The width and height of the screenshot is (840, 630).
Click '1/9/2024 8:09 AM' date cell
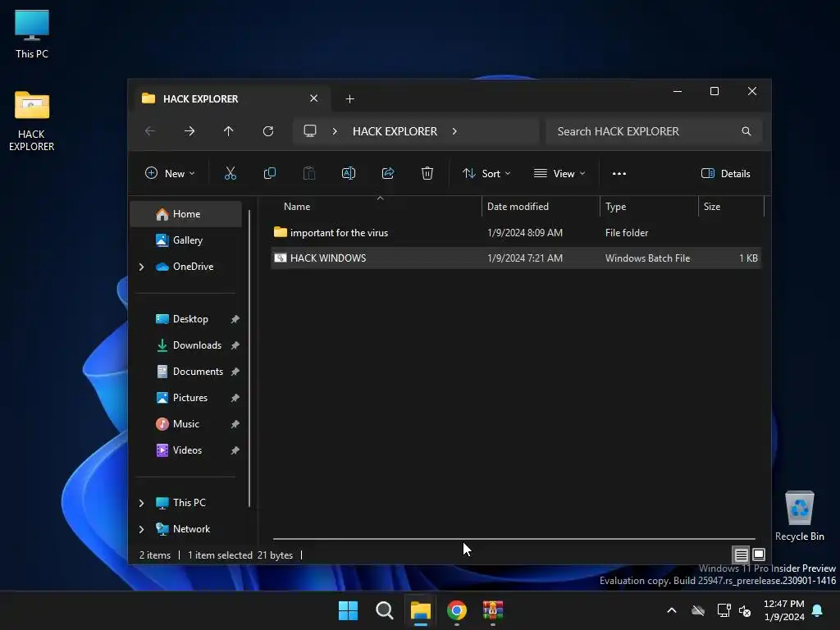(525, 232)
